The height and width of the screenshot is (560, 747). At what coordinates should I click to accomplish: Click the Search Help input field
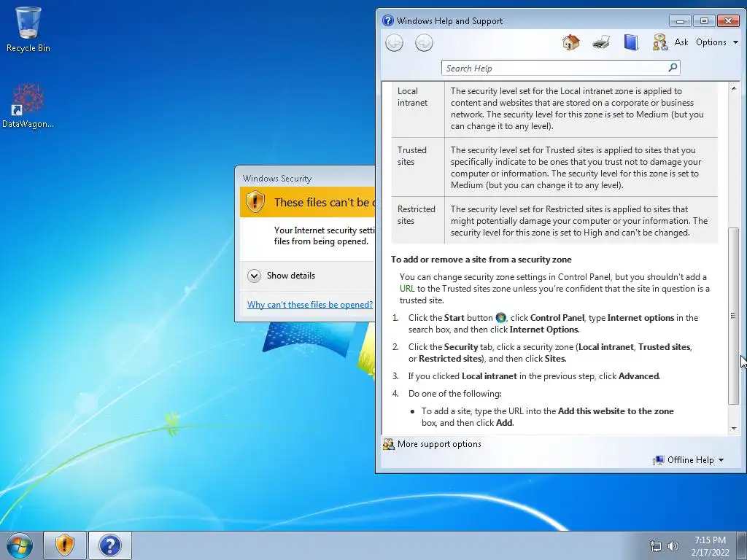tap(554, 68)
